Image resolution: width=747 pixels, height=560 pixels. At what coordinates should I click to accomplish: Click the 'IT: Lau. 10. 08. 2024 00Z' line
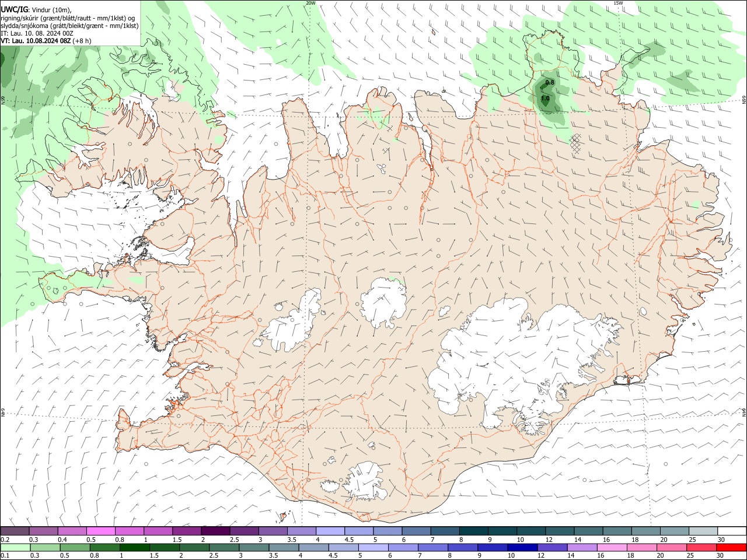click(x=37, y=33)
